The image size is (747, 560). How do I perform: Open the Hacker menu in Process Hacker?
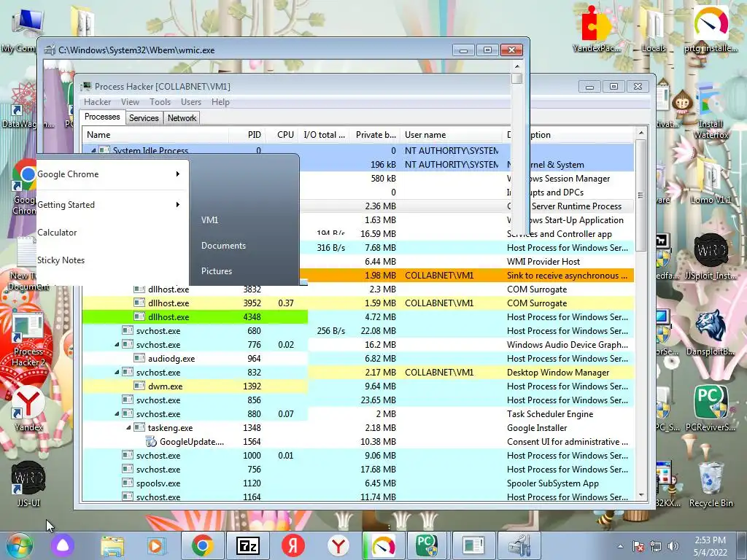97,102
